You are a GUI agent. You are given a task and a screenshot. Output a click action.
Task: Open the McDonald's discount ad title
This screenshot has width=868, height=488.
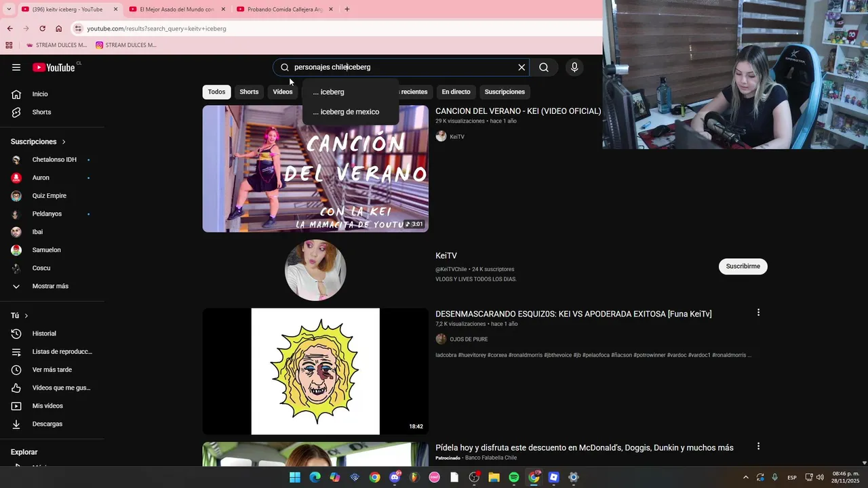[585, 448]
